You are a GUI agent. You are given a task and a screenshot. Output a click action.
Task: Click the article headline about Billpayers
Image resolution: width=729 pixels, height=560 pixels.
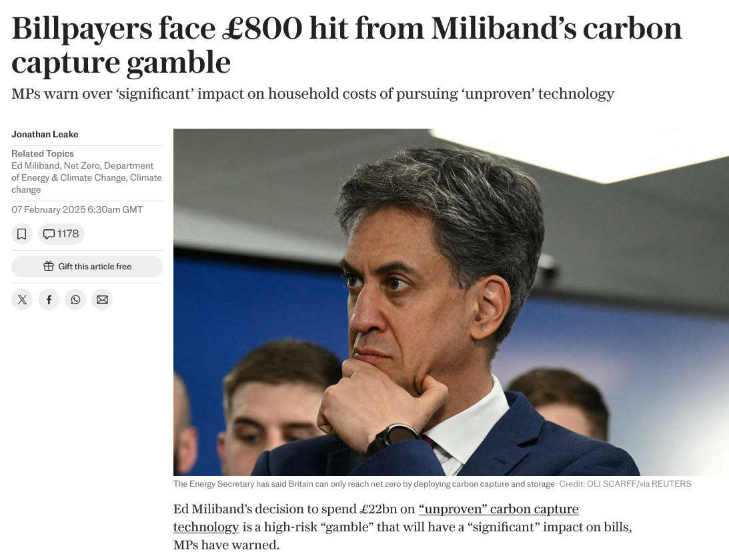click(x=347, y=45)
